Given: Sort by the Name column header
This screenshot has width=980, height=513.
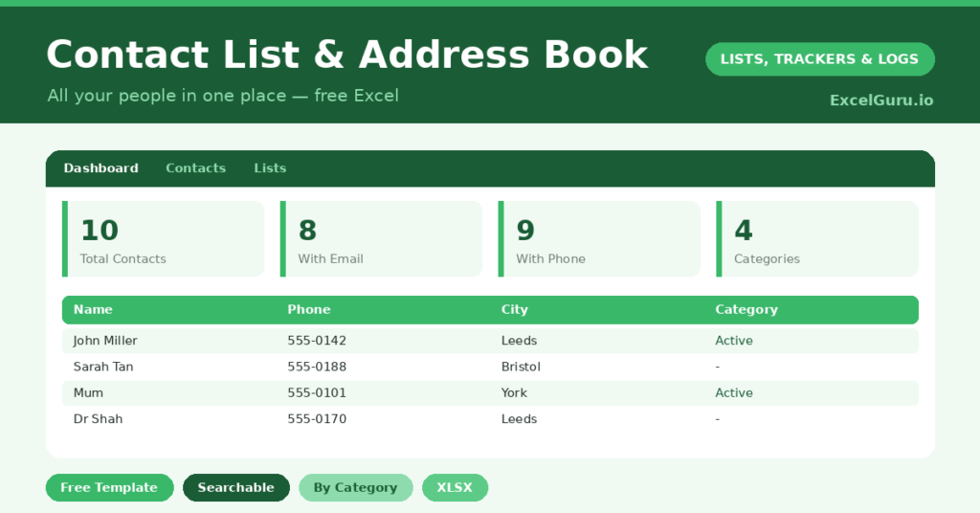Looking at the screenshot, I should click(x=93, y=310).
